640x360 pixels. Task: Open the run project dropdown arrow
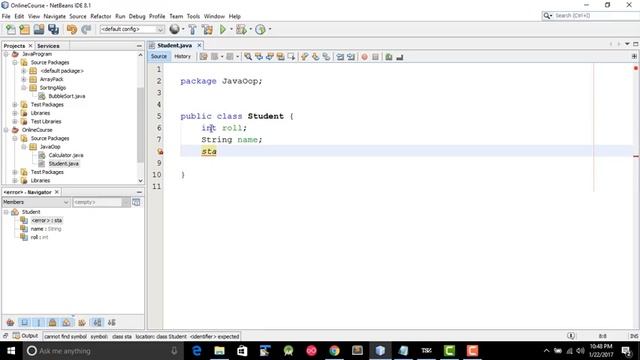click(231, 29)
